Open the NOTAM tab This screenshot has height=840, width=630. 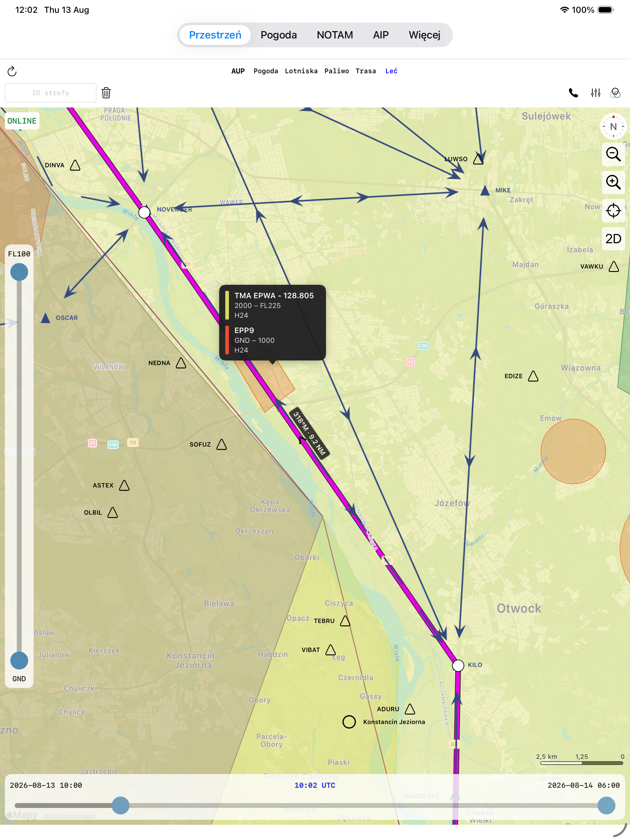[335, 35]
